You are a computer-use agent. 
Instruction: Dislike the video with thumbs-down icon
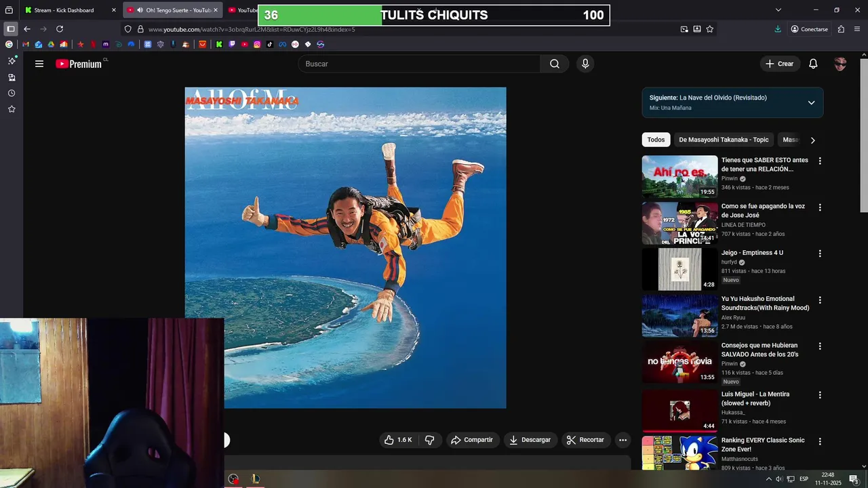point(429,440)
